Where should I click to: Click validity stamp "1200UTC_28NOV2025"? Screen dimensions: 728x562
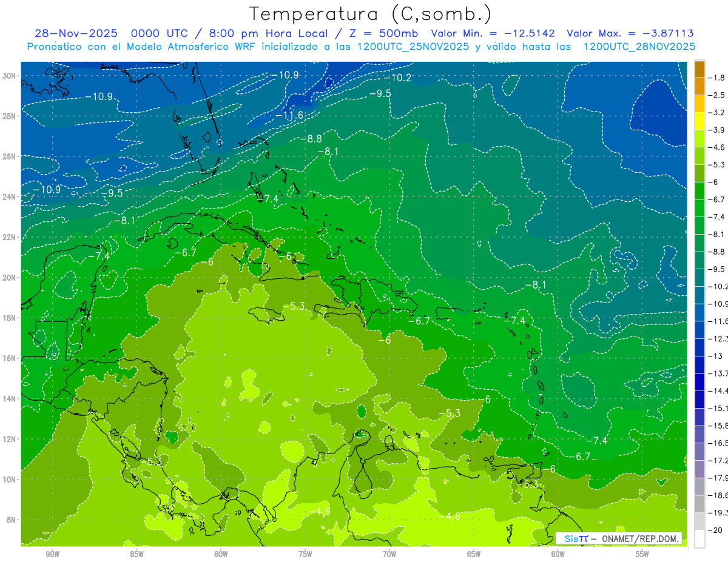pos(639,47)
